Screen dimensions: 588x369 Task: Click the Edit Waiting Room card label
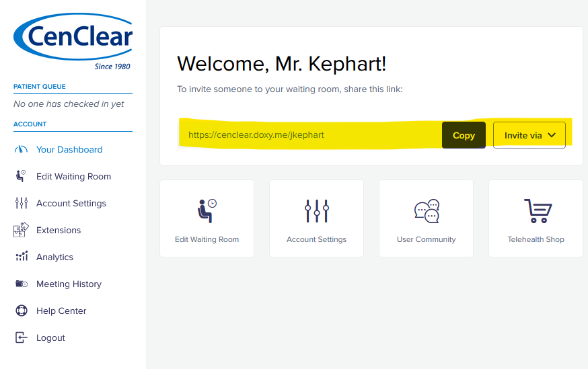[x=207, y=239]
